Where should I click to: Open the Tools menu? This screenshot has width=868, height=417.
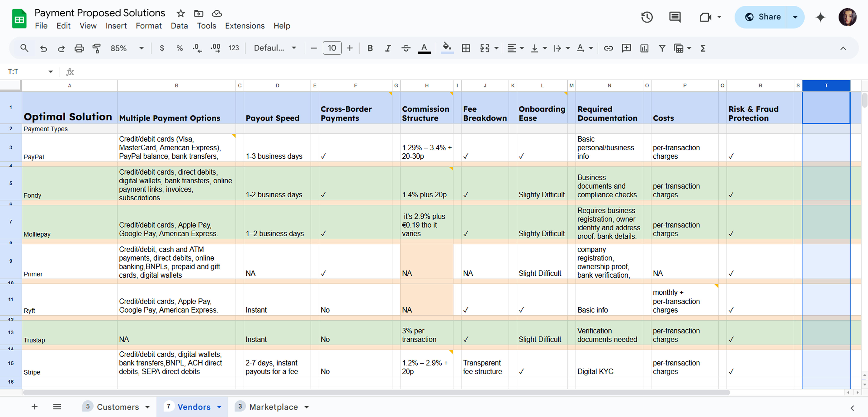point(207,26)
